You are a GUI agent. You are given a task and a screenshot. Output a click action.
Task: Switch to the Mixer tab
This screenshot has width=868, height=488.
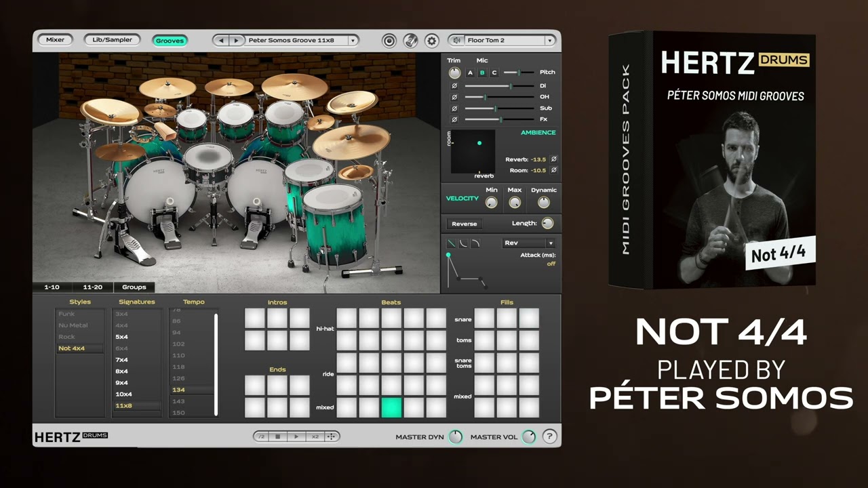pyautogui.click(x=56, y=40)
